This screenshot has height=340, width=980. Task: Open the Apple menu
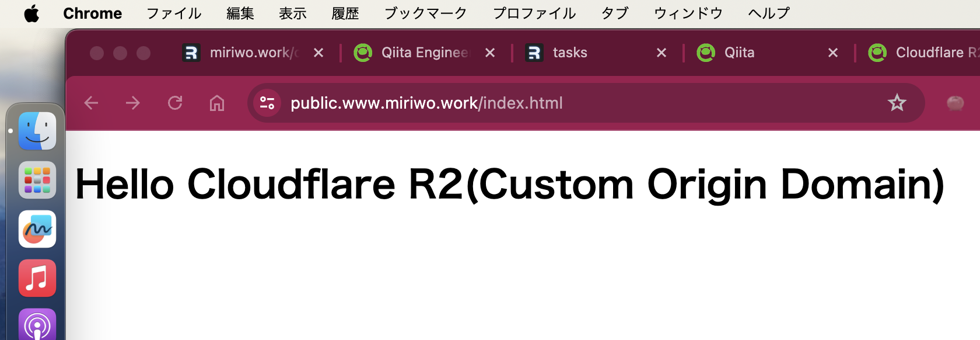tap(32, 13)
